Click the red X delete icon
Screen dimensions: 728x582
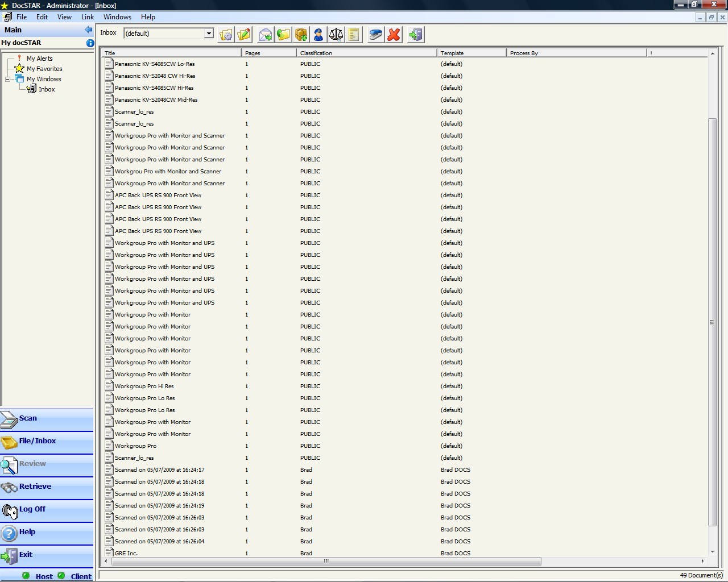(x=394, y=35)
